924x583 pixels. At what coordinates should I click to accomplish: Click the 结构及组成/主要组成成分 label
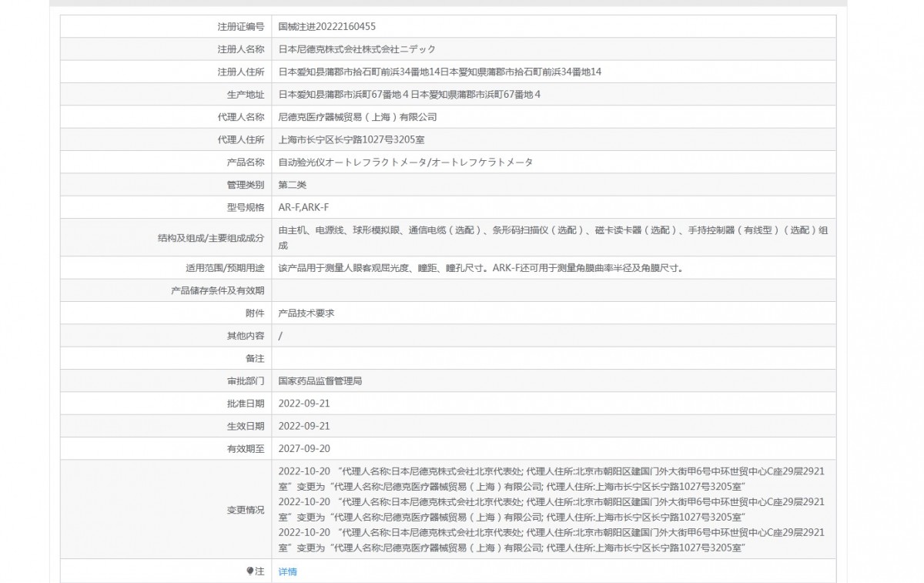click(210, 238)
